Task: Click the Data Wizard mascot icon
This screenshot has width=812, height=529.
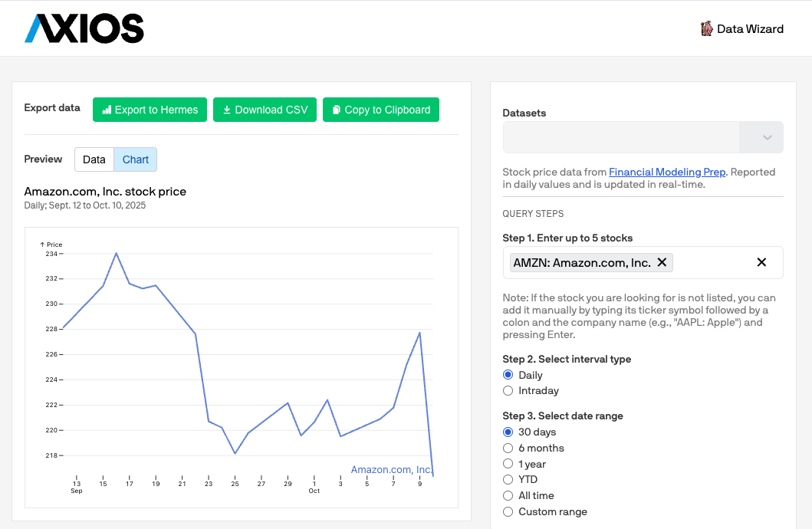Action: point(705,28)
